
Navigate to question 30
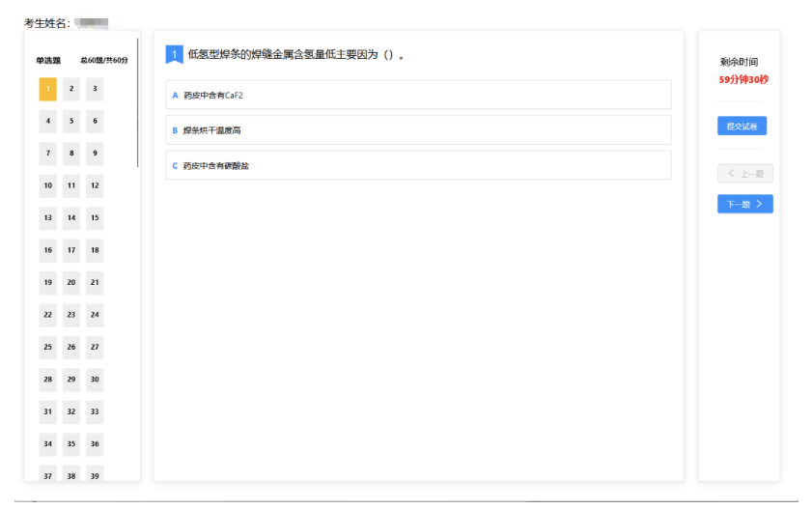[95, 380]
